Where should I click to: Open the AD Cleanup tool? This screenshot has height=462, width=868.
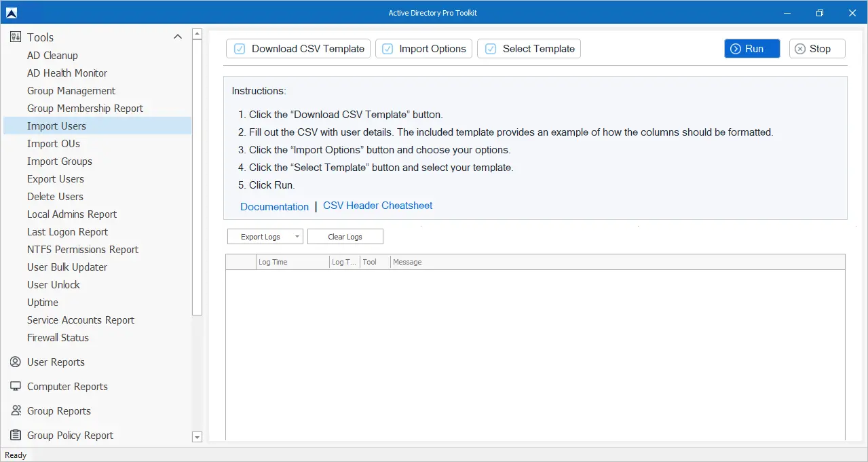click(x=52, y=56)
